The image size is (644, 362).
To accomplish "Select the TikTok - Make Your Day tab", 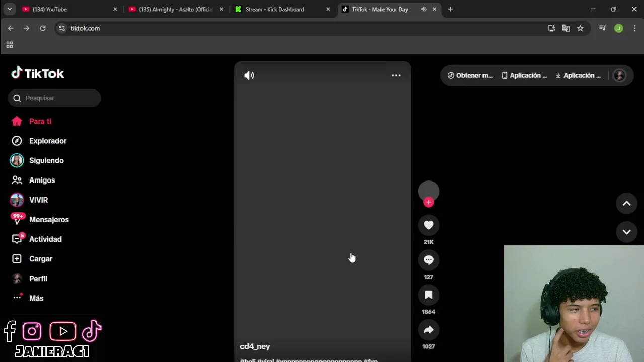I will pos(379,9).
